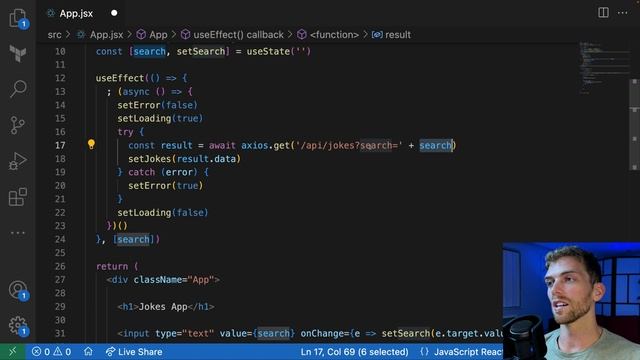640x360 pixels.
Task: Click 'onChange' attribute on line 31
Action: click(x=322, y=333)
